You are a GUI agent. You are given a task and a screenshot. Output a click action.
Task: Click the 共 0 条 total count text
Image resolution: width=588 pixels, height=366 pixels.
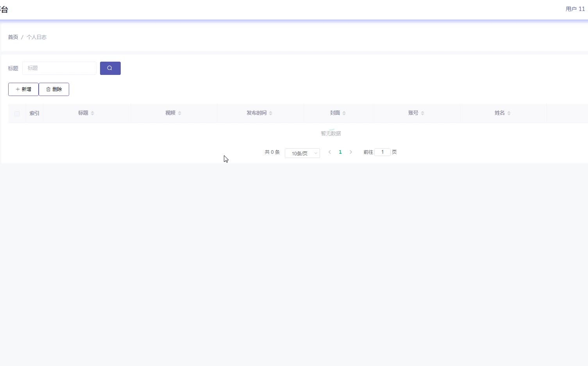[272, 152]
